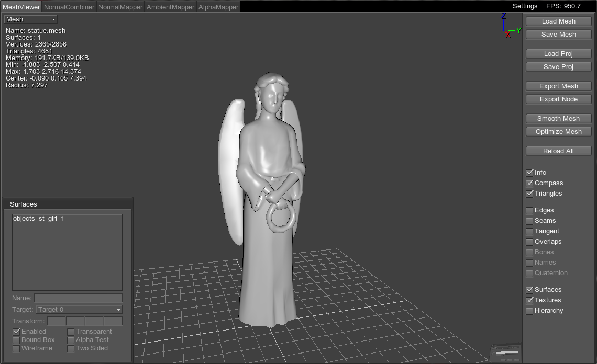The width and height of the screenshot is (597, 364).
Task: Open the AmbientMapper tab
Action: [x=170, y=7]
